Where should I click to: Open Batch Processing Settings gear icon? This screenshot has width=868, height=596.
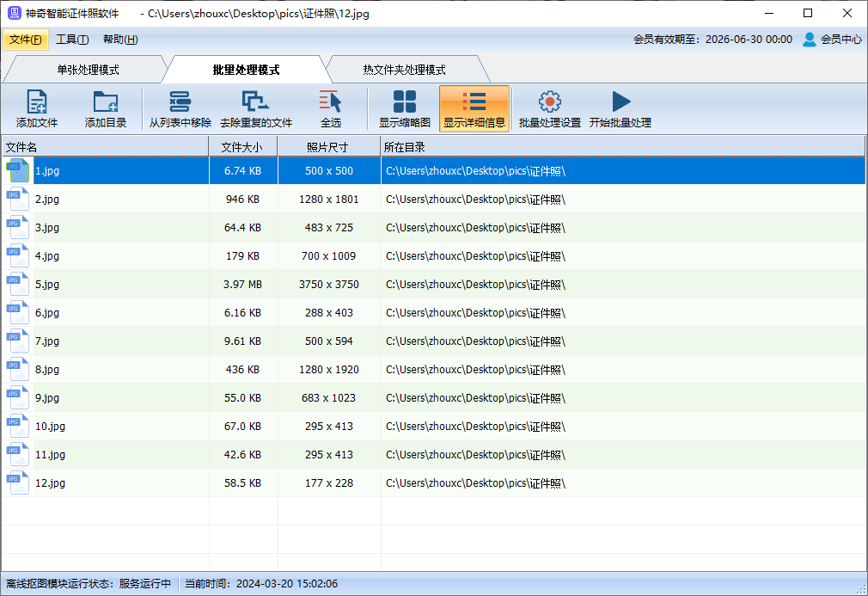[549, 102]
